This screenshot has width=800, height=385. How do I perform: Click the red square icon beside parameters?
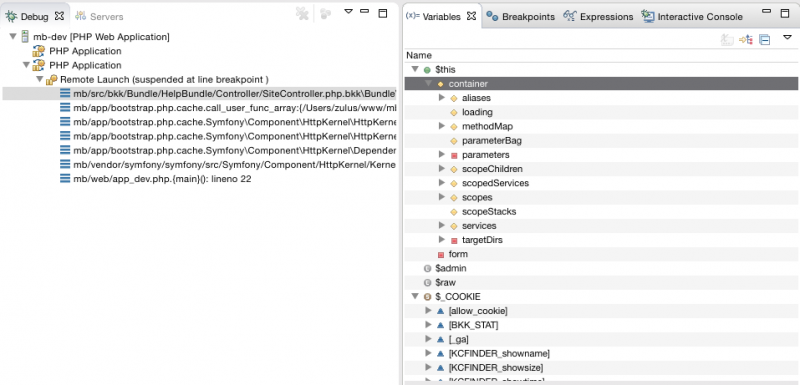click(x=454, y=155)
